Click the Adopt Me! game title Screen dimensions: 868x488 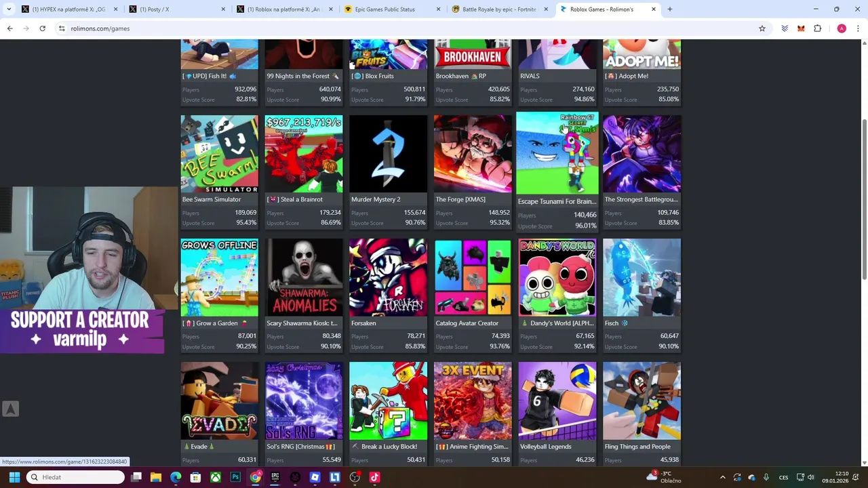pyautogui.click(x=626, y=76)
